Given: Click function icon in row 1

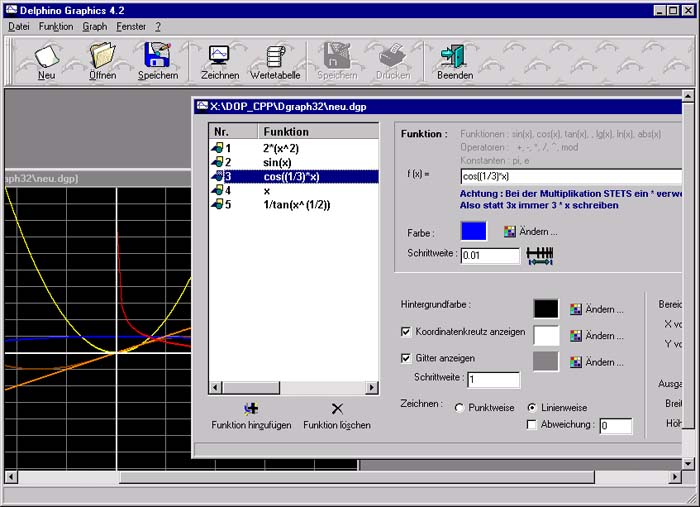Looking at the screenshot, I should tap(217, 148).
